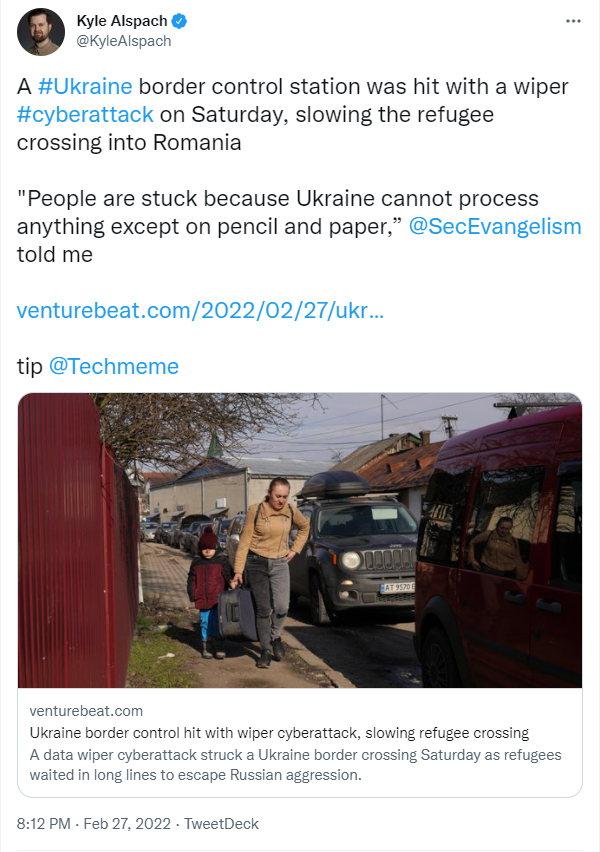Image resolution: width=600 pixels, height=852 pixels.
Task: Open the TweetDeck source label
Action: tap(221, 824)
